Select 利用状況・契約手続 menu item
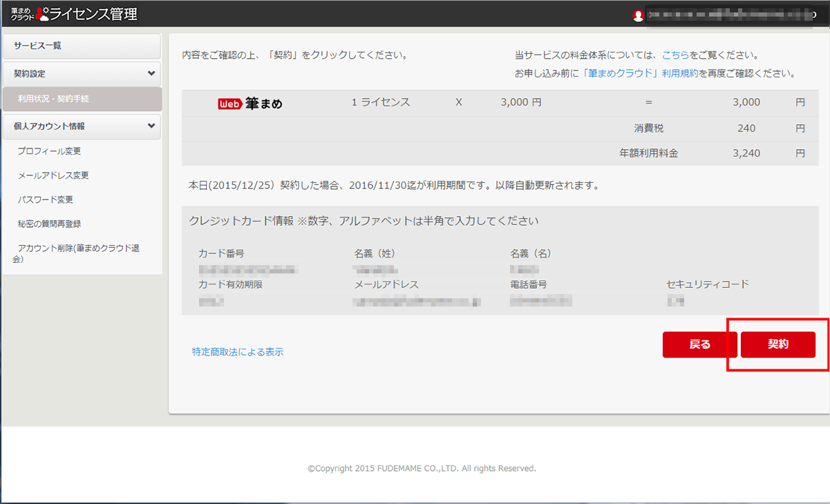The height and width of the screenshot is (504, 830). pyautogui.click(x=82, y=99)
